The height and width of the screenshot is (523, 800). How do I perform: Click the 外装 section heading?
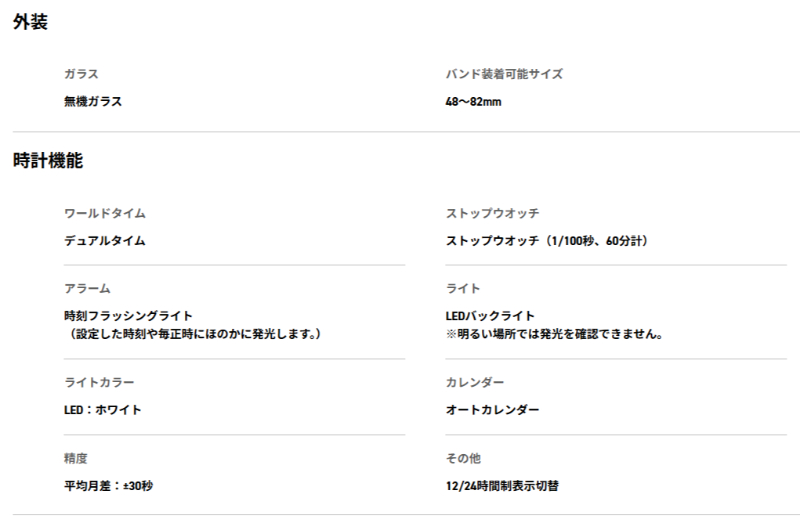tap(30, 23)
